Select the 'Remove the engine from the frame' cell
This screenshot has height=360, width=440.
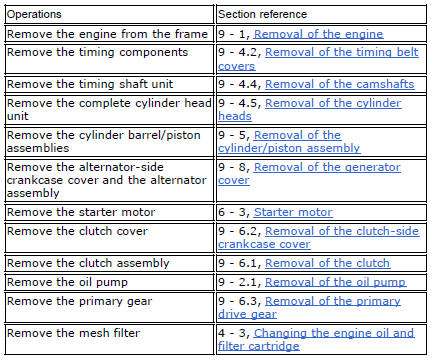[109, 34]
